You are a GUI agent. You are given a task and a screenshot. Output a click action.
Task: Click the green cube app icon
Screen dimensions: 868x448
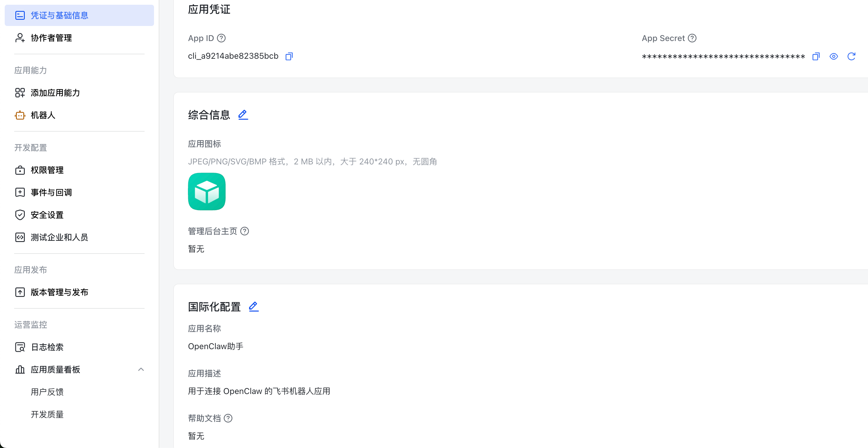(x=207, y=192)
